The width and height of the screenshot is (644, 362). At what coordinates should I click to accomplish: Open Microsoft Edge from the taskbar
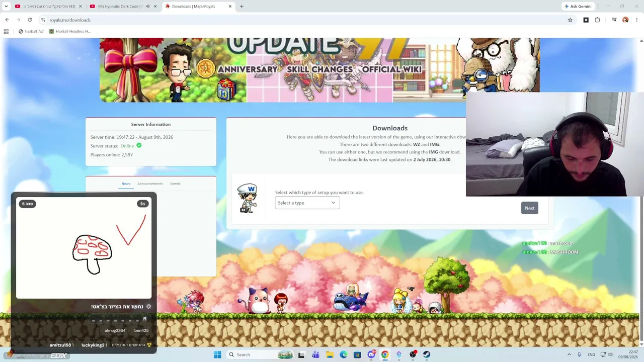343,354
